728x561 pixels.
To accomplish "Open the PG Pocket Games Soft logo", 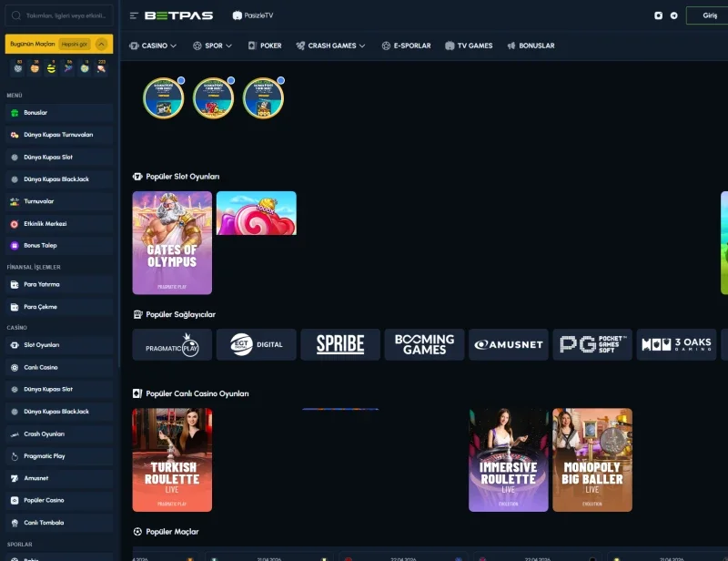I will point(592,344).
